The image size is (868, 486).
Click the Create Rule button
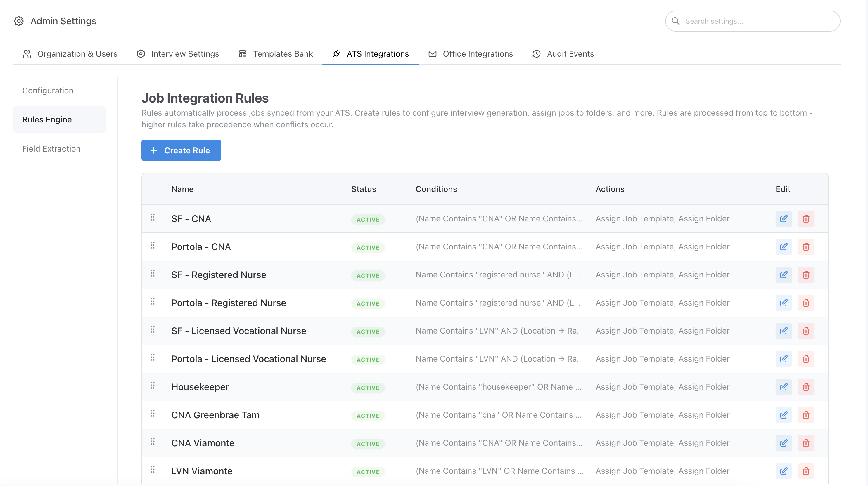[181, 150]
